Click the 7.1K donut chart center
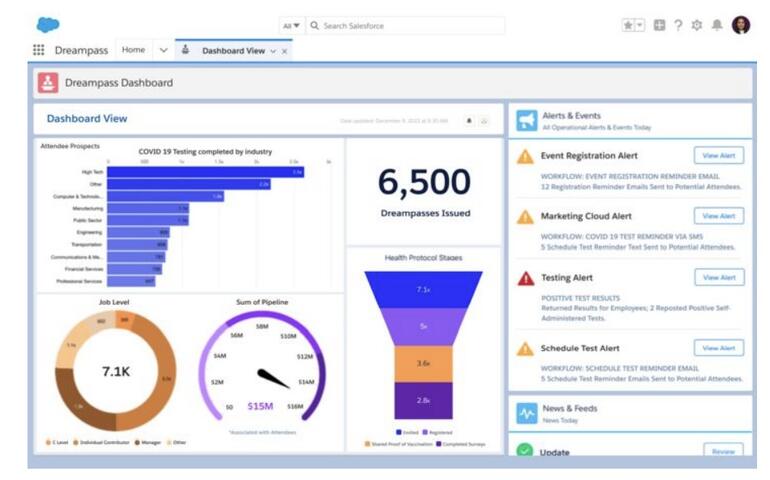 [116, 371]
